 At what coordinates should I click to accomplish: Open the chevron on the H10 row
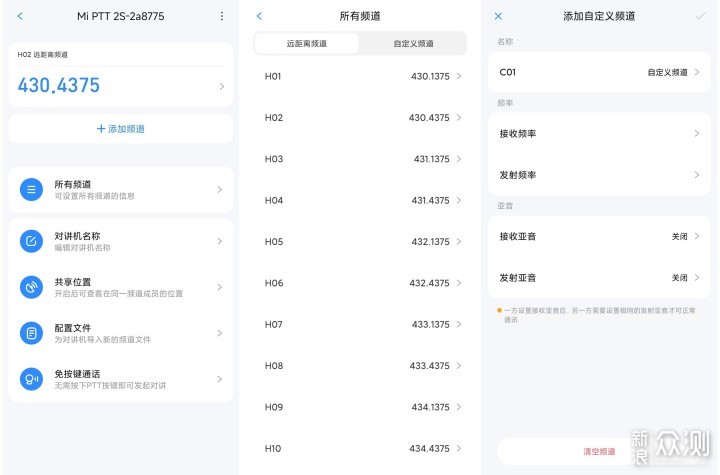click(x=459, y=448)
